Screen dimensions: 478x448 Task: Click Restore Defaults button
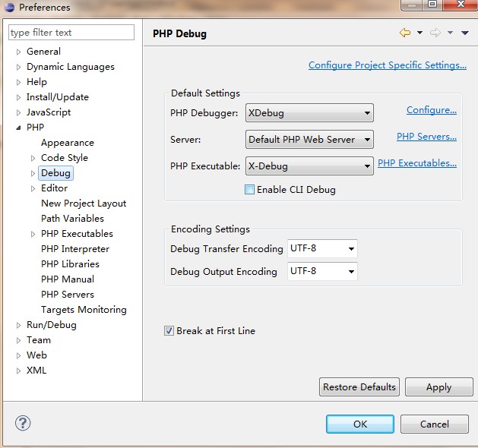[x=359, y=386]
